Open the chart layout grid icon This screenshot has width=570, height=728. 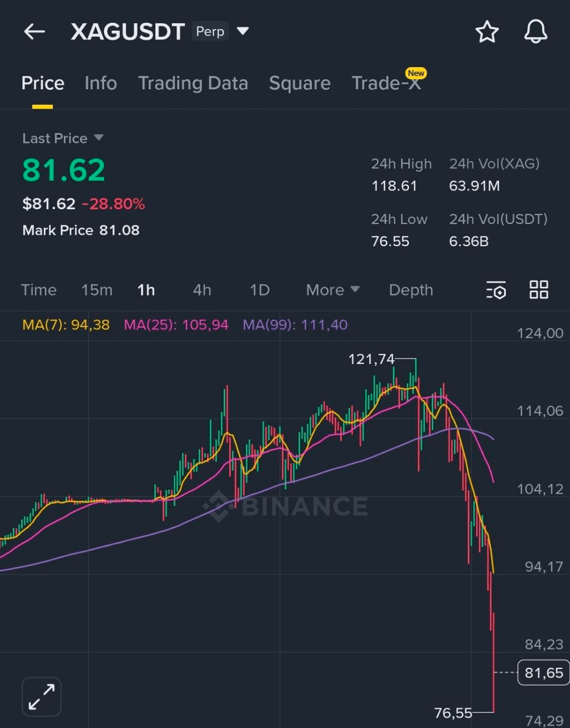538,290
